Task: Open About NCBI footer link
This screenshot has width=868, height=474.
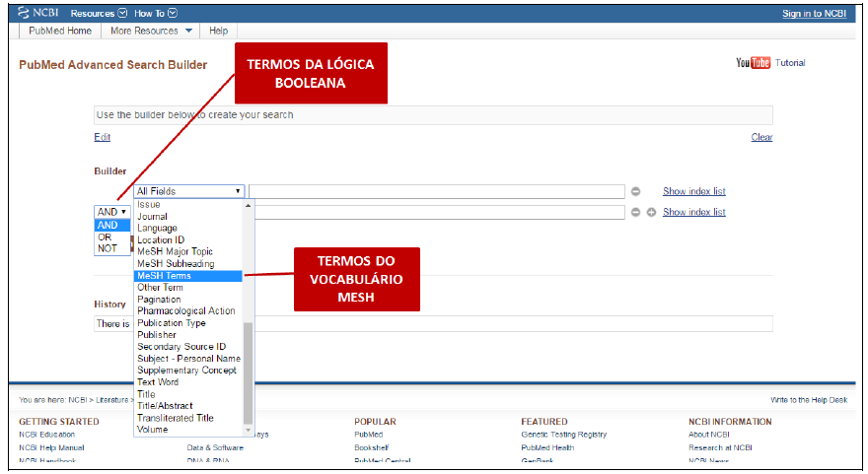Action: point(709,435)
